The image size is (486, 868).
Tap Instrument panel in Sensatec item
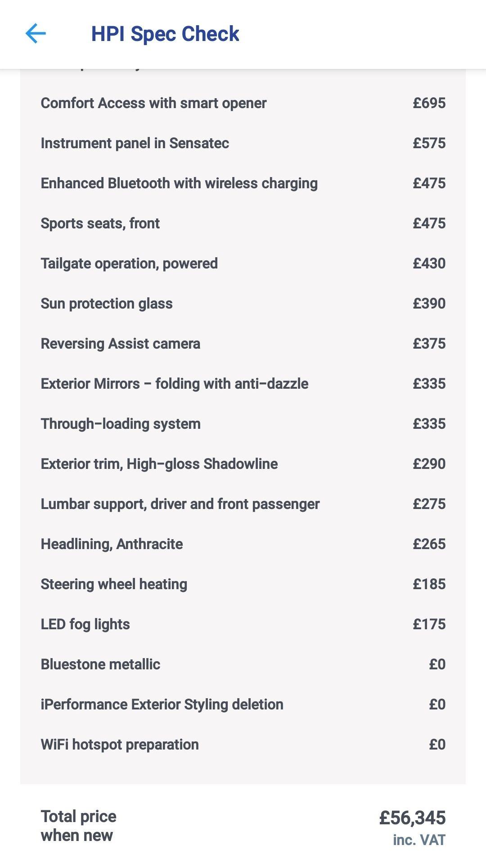(243, 143)
